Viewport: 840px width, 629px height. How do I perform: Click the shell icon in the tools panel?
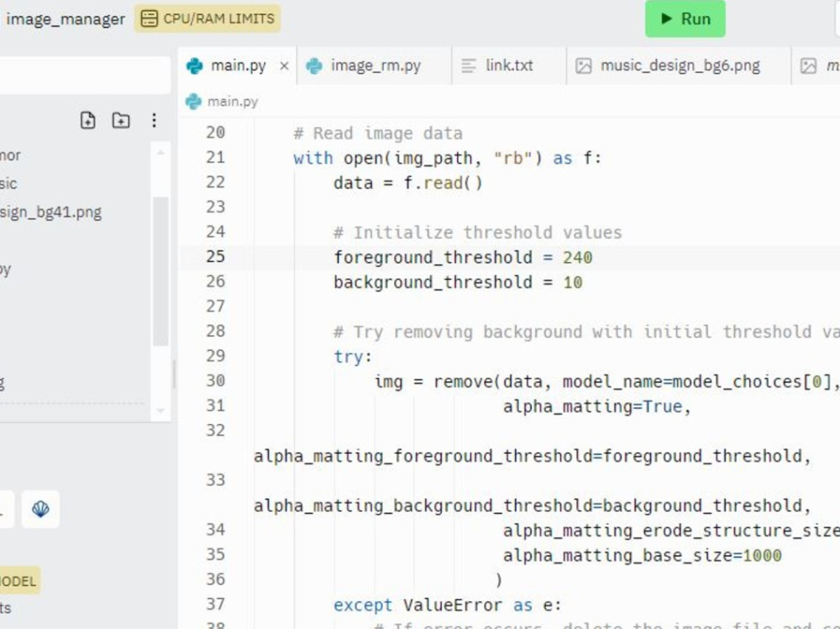tap(40, 509)
